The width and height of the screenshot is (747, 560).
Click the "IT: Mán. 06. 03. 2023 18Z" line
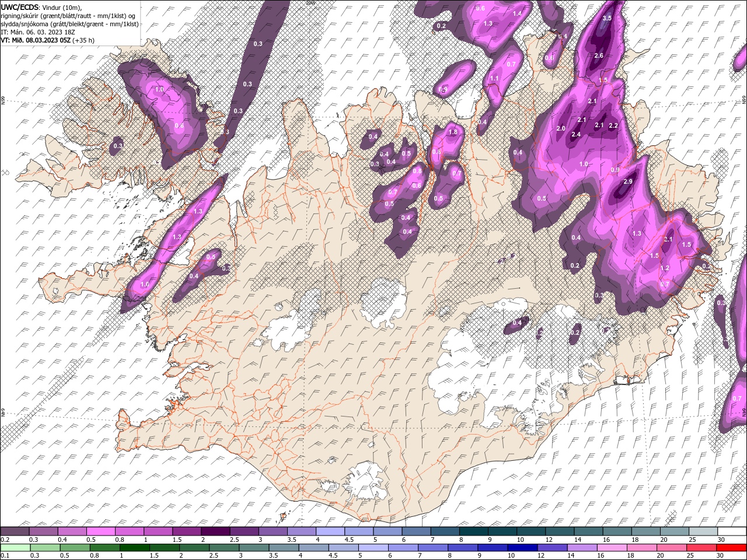click(x=37, y=32)
